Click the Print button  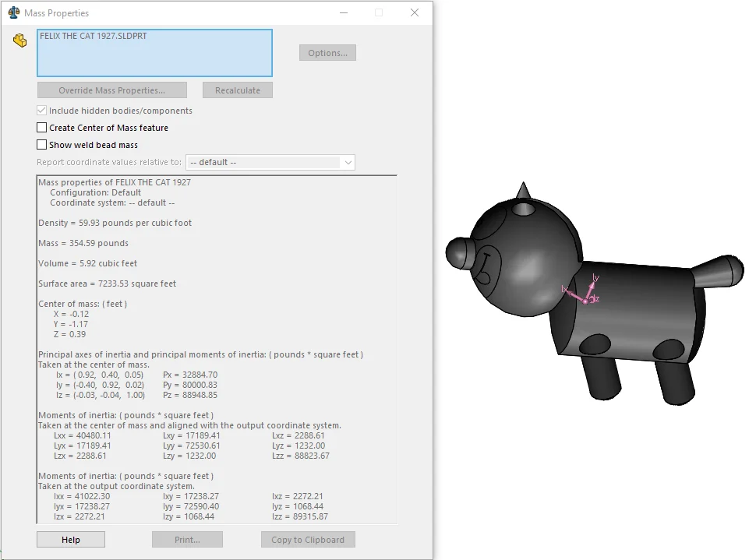point(187,540)
